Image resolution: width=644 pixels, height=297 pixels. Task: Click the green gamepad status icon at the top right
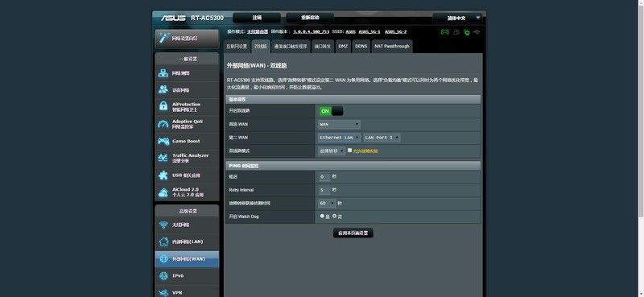tap(445, 31)
